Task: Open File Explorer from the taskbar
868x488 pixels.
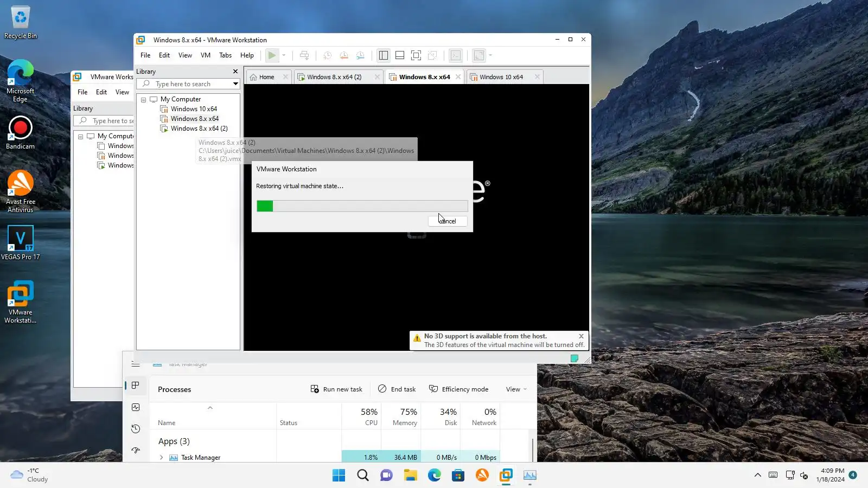Action: coord(411,476)
